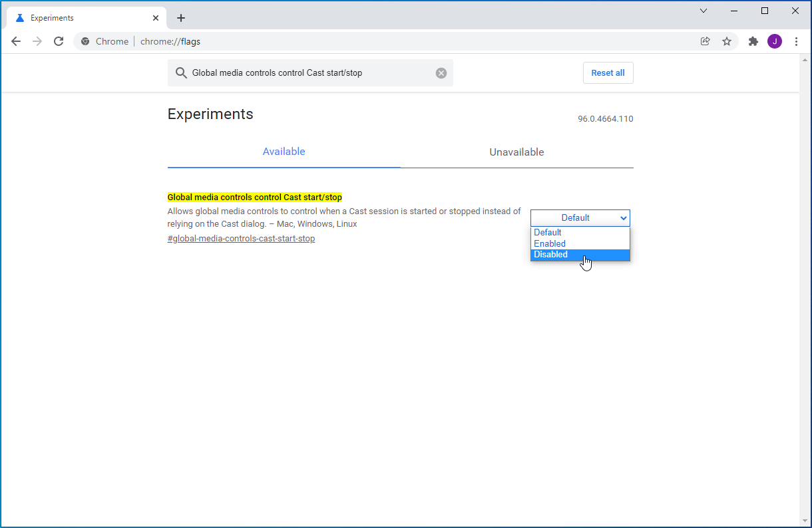Open the profile avatar J

(x=775, y=41)
